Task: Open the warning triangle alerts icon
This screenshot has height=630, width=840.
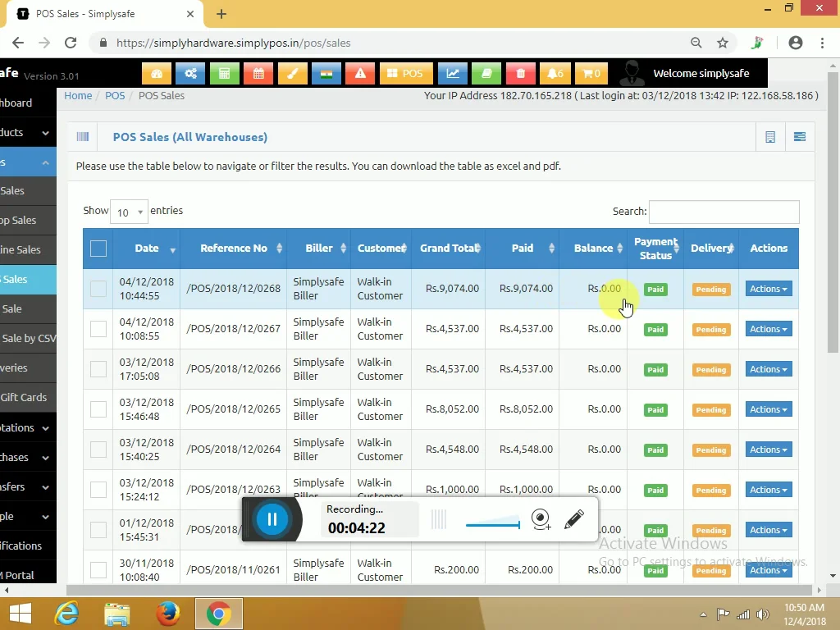Action: point(360,73)
